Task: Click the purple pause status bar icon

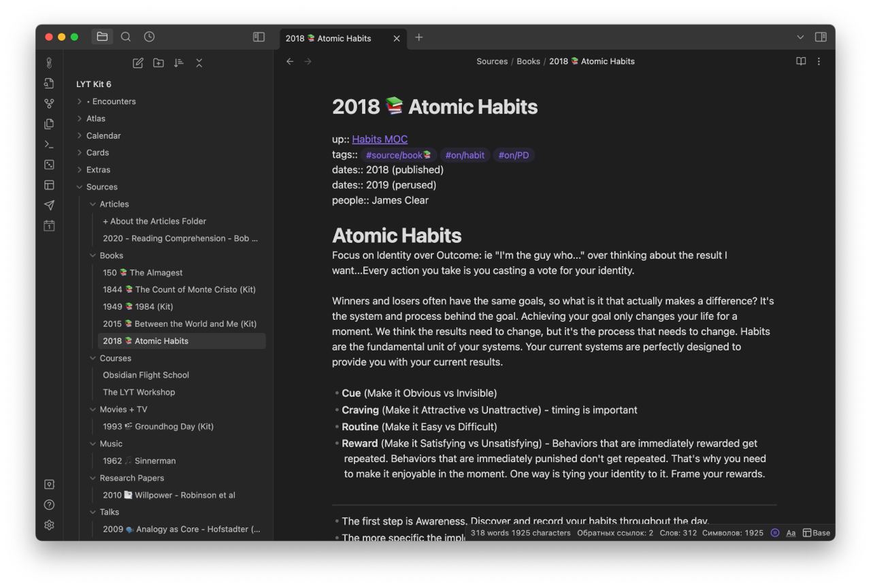Action: pos(775,533)
